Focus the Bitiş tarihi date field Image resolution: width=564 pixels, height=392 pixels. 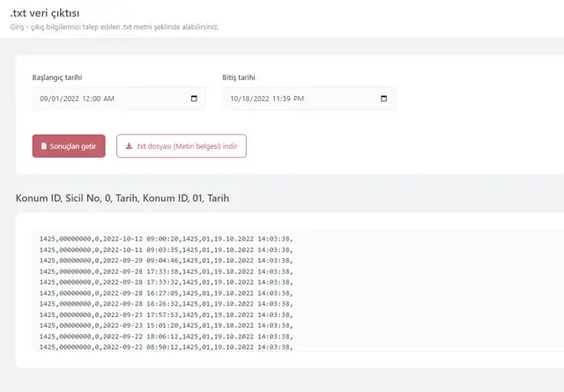(291, 99)
